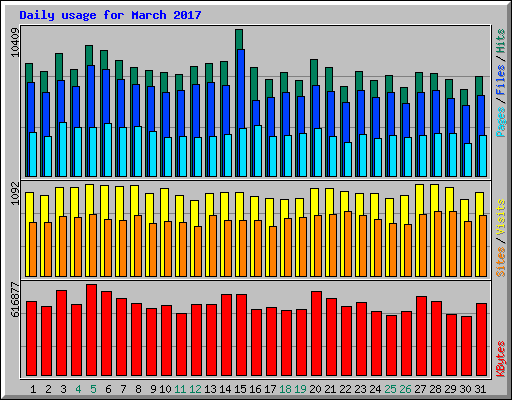Click the 'Files' legend label
Screen dimensions: 512x400
click(x=501, y=80)
